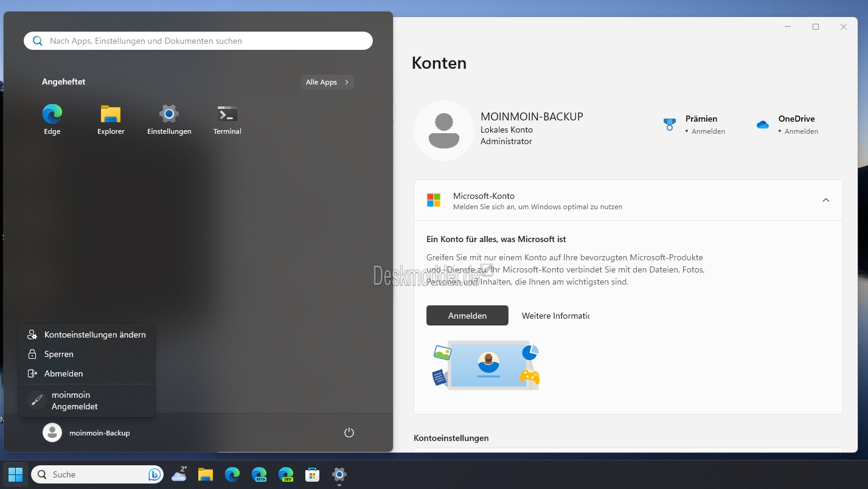
Task: Collapse the Microsoft-Konto section
Action: [826, 200]
